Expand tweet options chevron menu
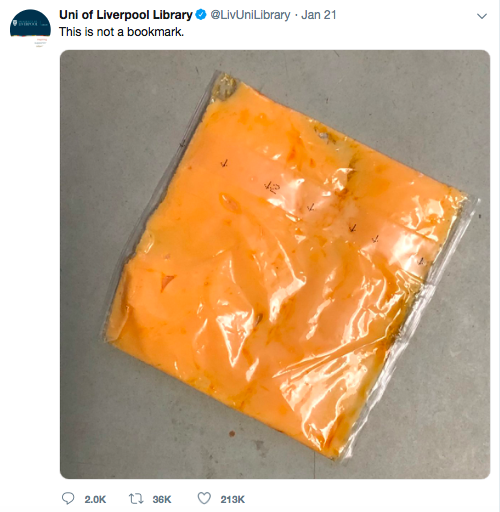The height and width of the screenshot is (512, 500). (482, 16)
